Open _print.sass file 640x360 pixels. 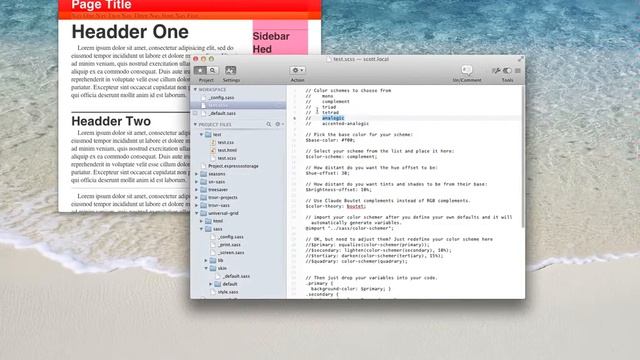coord(229,244)
